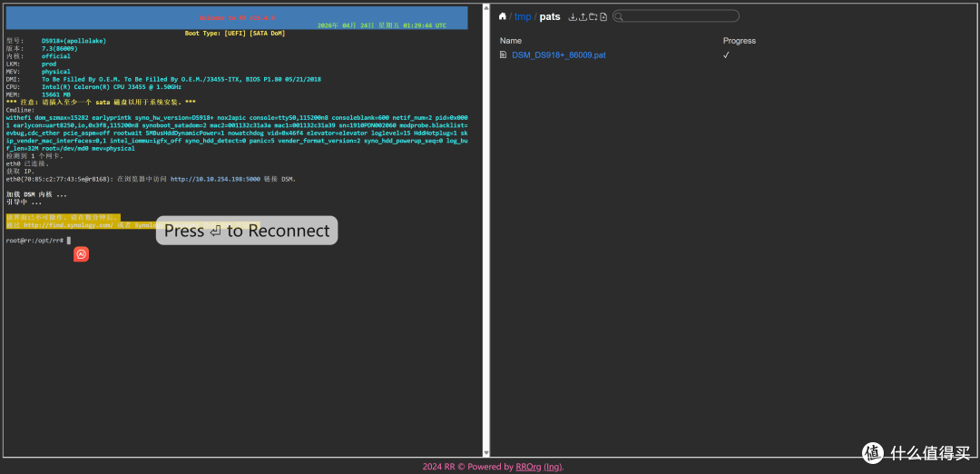This screenshot has height=474, width=980.
Task: Click file icon beside DSM_DS918+_86009.pat
Action: point(503,55)
